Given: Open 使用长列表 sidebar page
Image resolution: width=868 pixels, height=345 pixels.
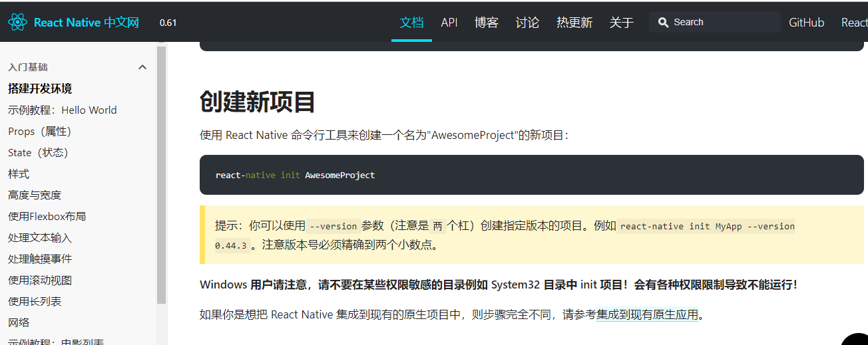Looking at the screenshot, I should pyautogui.click(x=35, y=301).
